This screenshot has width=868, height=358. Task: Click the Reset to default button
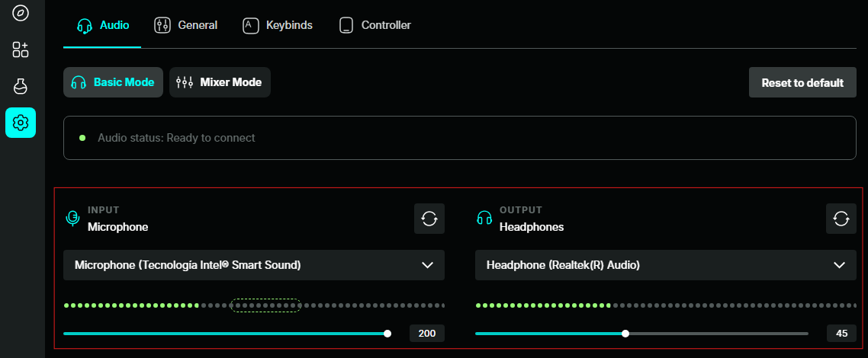tap(802, 83)
